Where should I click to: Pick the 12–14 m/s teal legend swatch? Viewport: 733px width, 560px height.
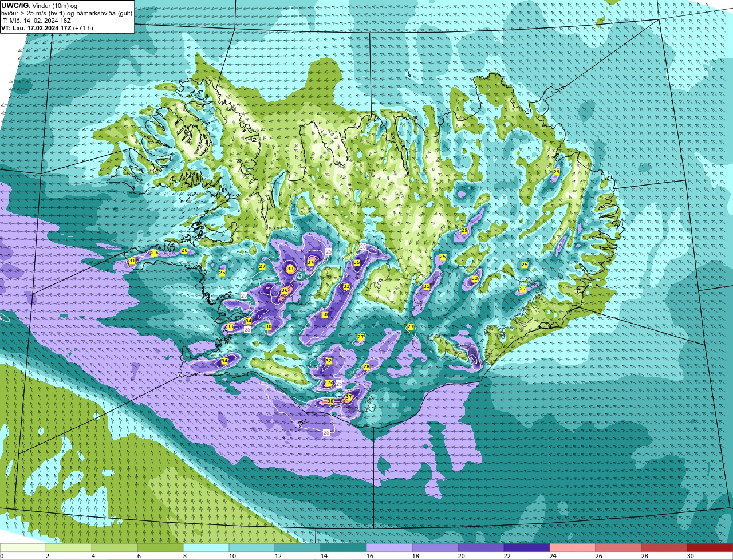pos(298,548)
